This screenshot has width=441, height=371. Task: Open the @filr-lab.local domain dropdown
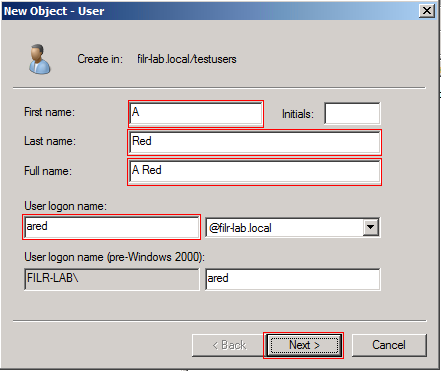(x=371, y=227)
